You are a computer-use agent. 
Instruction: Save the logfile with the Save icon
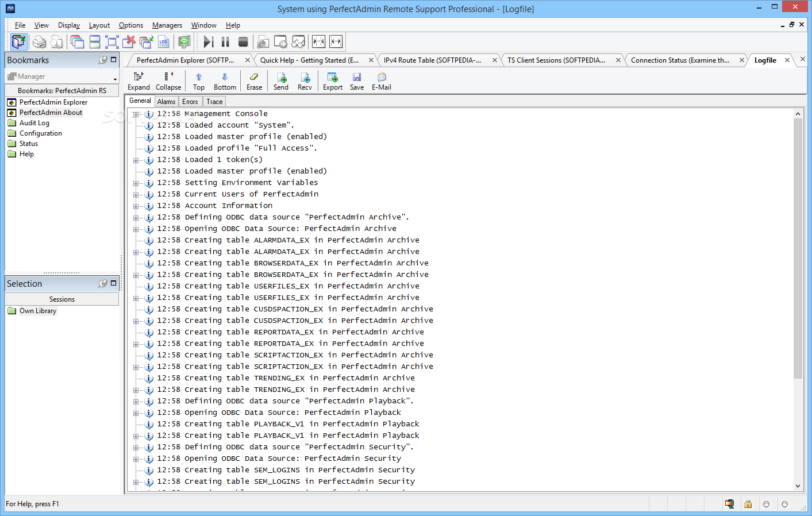click(357, 82)
